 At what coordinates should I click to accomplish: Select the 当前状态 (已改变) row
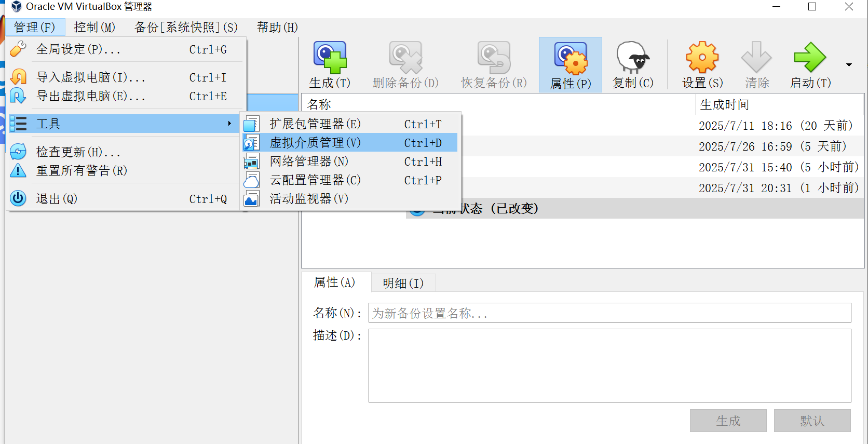pos(635,209)
